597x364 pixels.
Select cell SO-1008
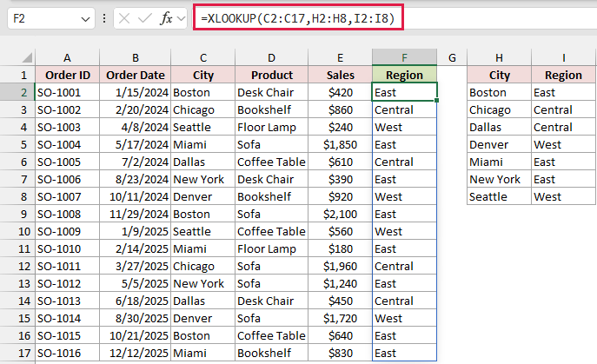(67, 214)
